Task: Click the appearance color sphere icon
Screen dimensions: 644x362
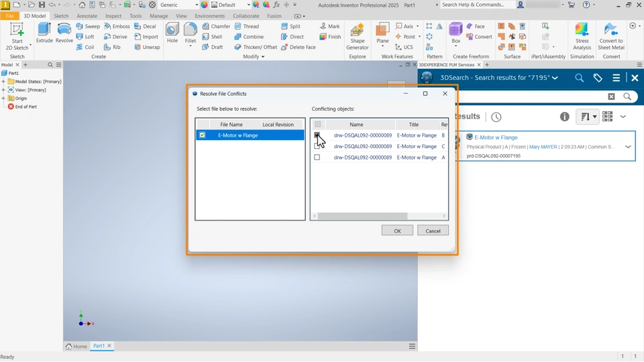Action: [204, 5]
